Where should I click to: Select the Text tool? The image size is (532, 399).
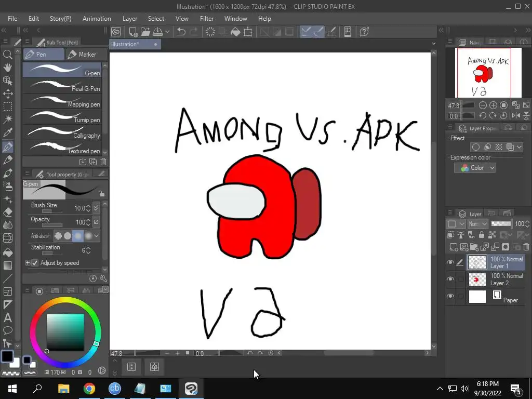click(7, 318)
